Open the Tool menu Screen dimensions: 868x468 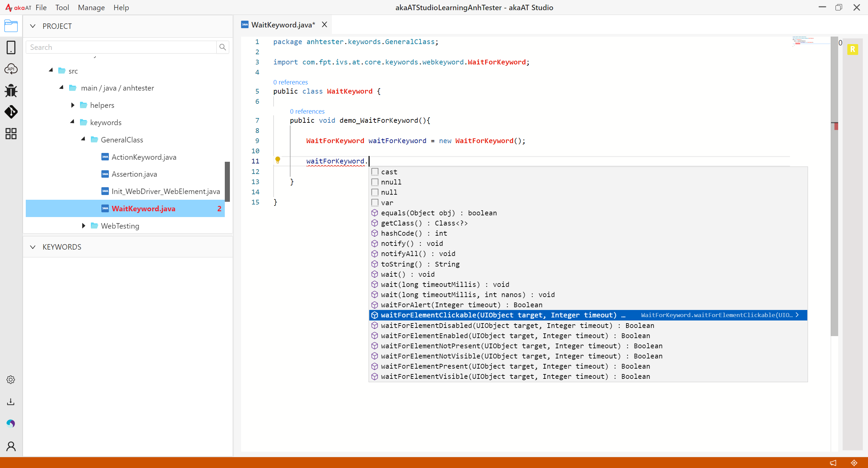click(62, 7)
